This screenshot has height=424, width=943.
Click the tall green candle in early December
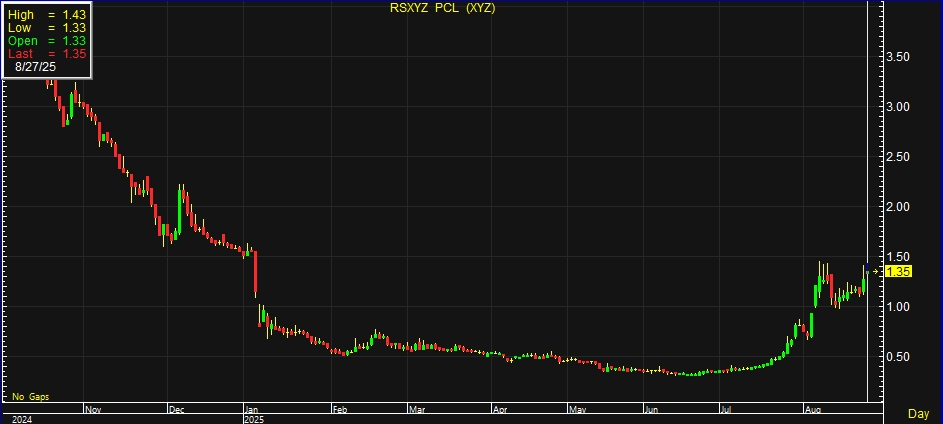coord(180,209)
